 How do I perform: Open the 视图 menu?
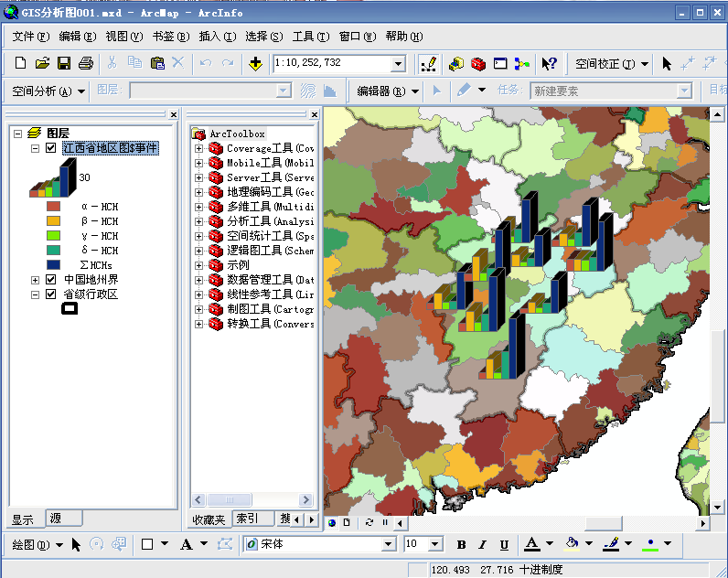pos(123,37)
